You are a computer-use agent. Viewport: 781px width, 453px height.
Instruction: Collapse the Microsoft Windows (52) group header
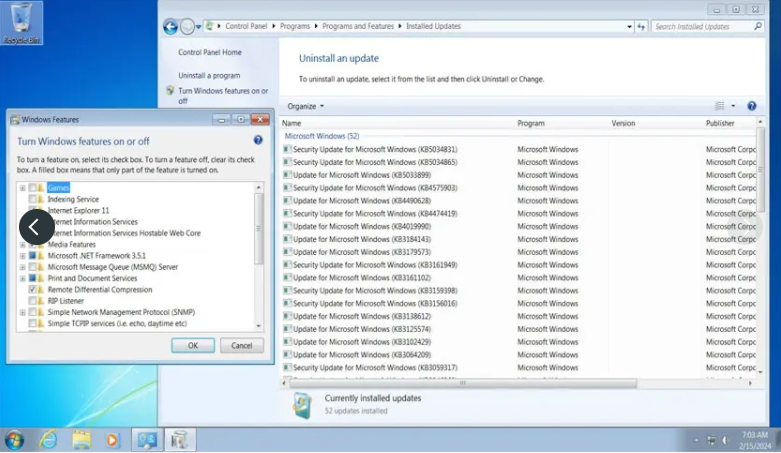coord(322,136)
